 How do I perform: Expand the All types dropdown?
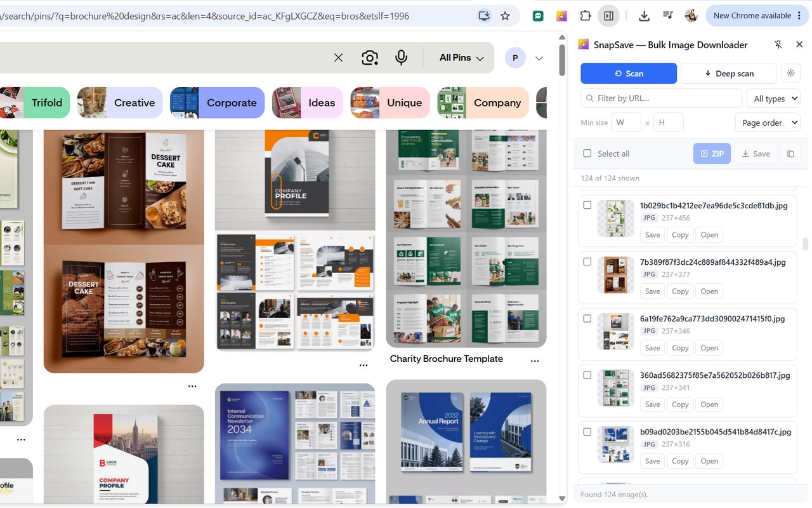773,98
